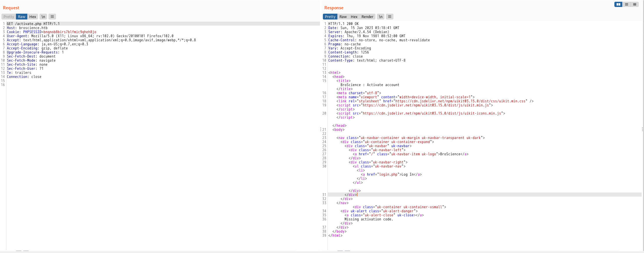Click the 'Te: trailers' request header
The height and width of the screenshot is (253, 644).
[x=19, y=73]
